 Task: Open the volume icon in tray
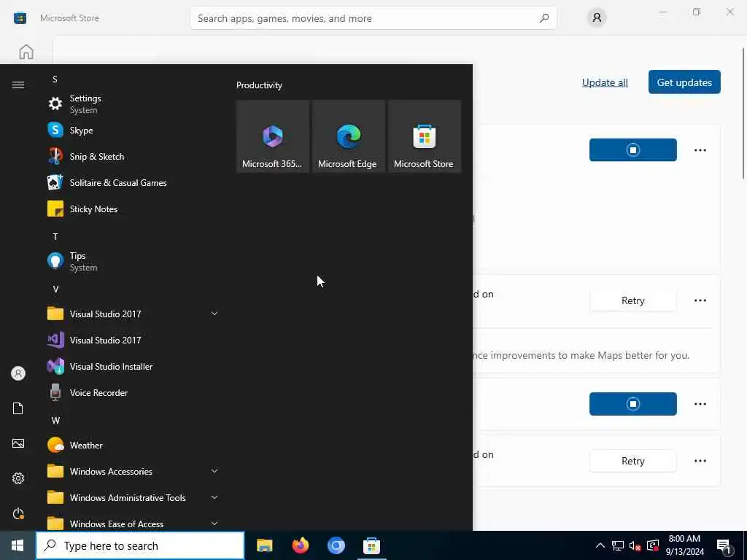pyautogui.click(x=635, y=545)
